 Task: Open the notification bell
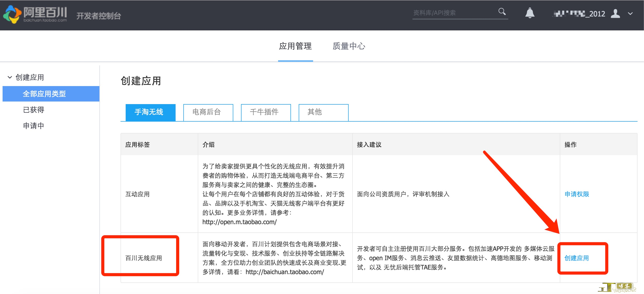(530, 13)
